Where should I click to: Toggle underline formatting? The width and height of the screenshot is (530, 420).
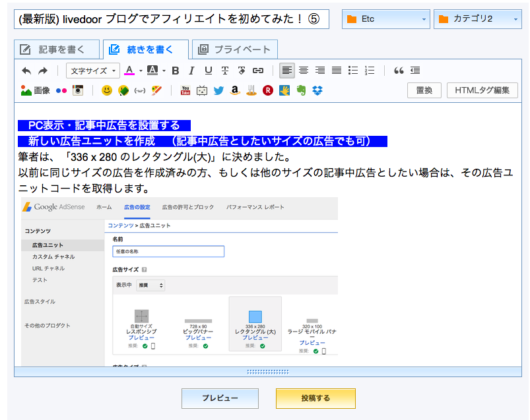[208, 71]
